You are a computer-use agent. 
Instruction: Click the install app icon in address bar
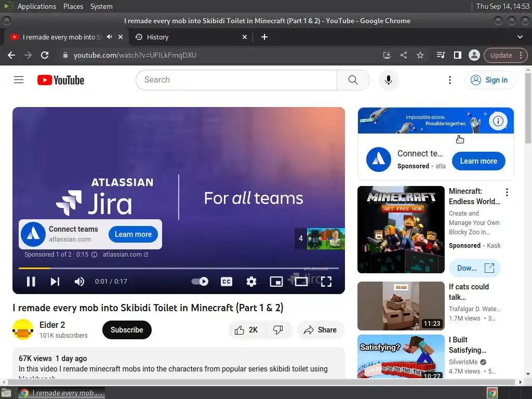pos(387,55)
